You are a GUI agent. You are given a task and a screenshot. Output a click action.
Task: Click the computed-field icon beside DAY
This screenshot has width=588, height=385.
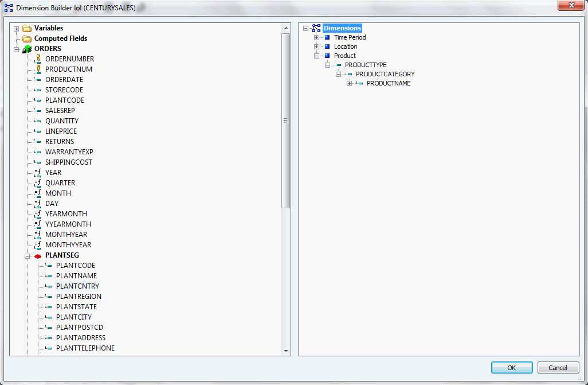coord(38,204)
